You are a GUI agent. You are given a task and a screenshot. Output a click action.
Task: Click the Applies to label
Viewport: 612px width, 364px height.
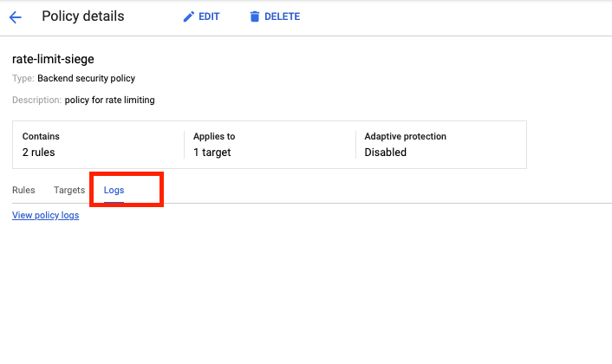pyautogui.click(x=214, y=137)
